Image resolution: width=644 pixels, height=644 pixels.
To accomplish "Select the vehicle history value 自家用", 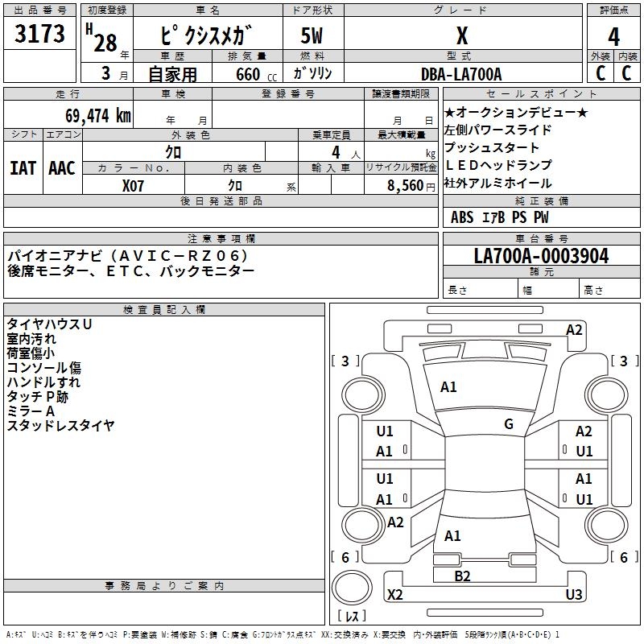I will point(172,74).
